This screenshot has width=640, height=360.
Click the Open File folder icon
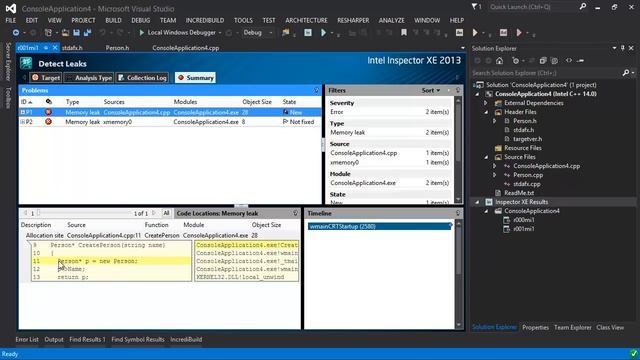(x=65, y=33)
